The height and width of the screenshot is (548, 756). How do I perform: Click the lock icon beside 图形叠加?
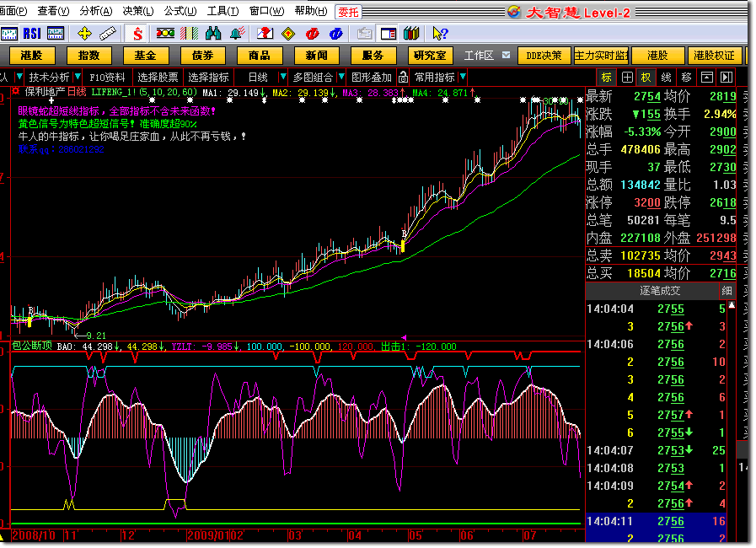[403, 78]
